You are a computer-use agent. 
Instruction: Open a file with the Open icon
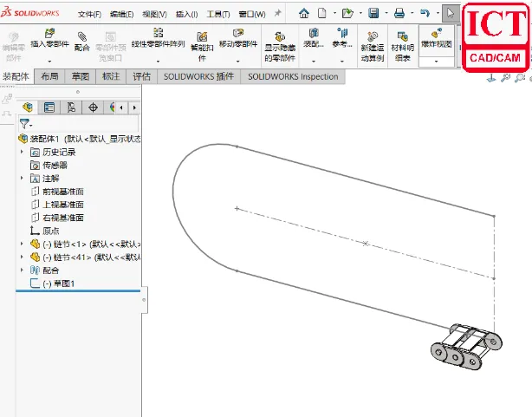click(x=347, y=13)
